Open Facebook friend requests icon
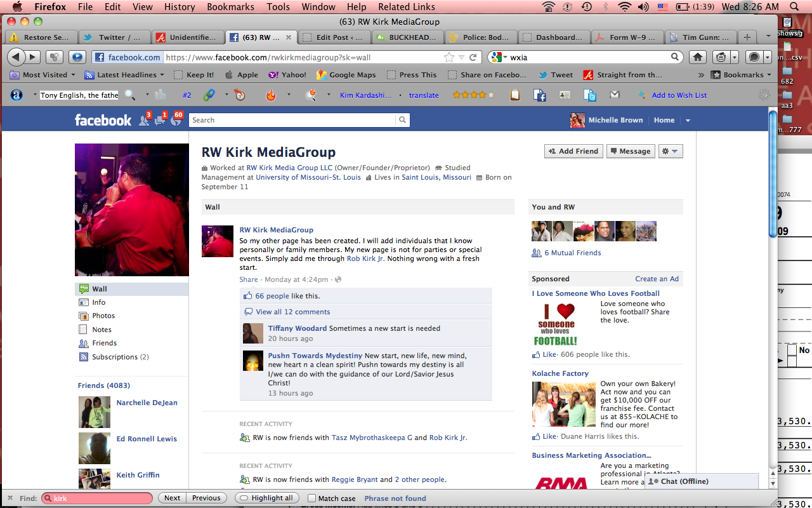The height and width of the screenshot is (508, 812). 145,120
